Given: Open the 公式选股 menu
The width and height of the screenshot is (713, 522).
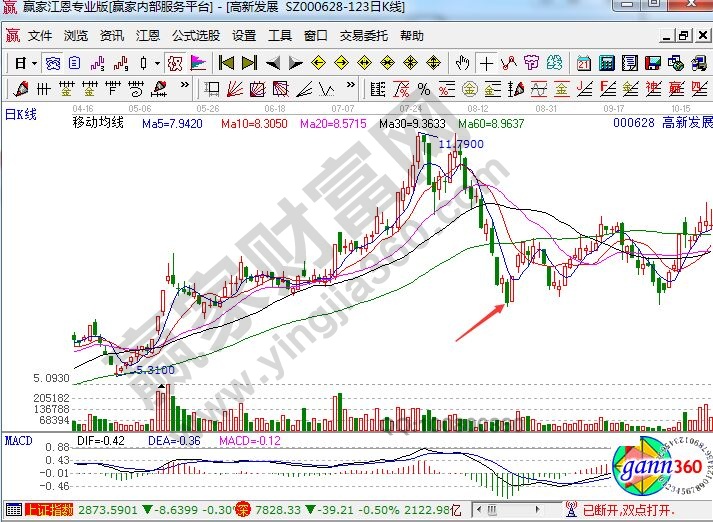Looking at the screenshot, I should [x=197, y=35].
